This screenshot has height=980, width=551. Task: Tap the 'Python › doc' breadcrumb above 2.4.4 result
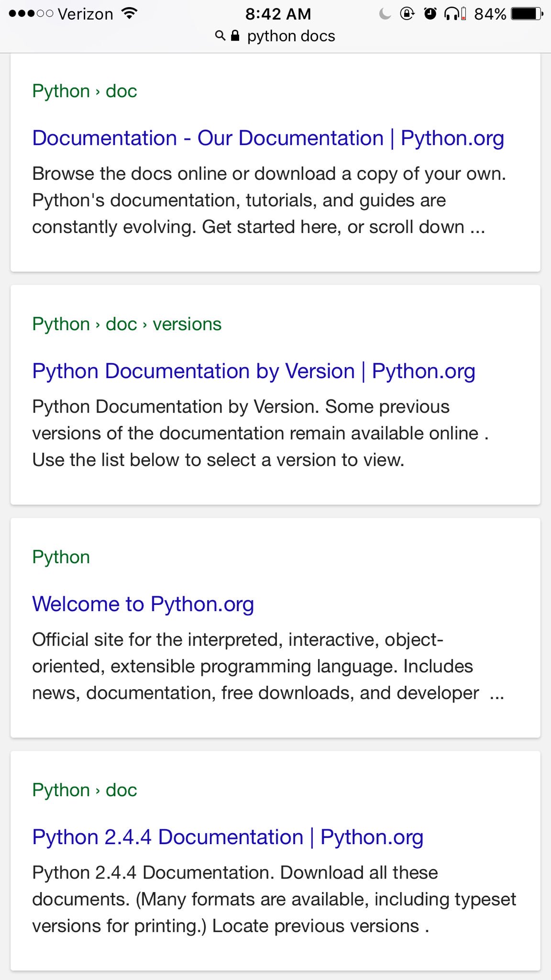[x=85, y=790]
